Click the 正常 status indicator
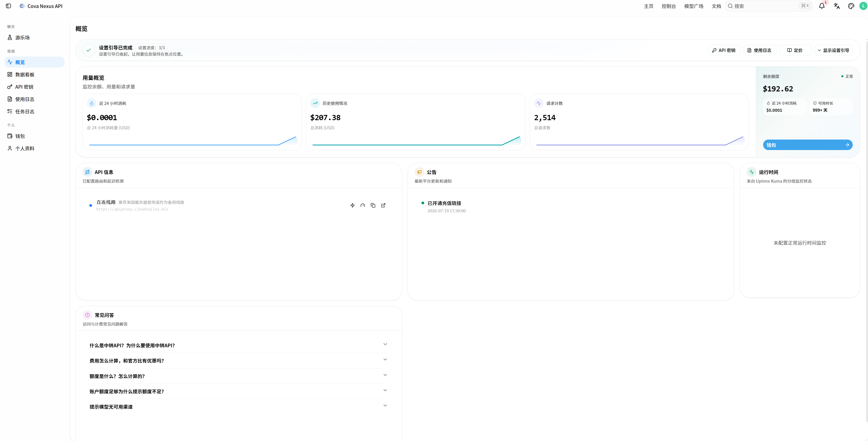The height and width of the screenshot is (441, 868). [847, 77]
